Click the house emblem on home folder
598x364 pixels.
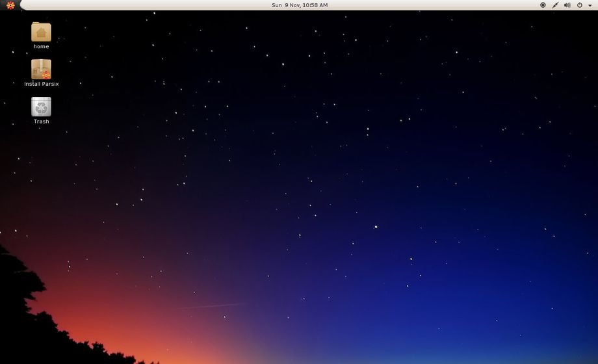pyautogui.click(x=41, y=32)
